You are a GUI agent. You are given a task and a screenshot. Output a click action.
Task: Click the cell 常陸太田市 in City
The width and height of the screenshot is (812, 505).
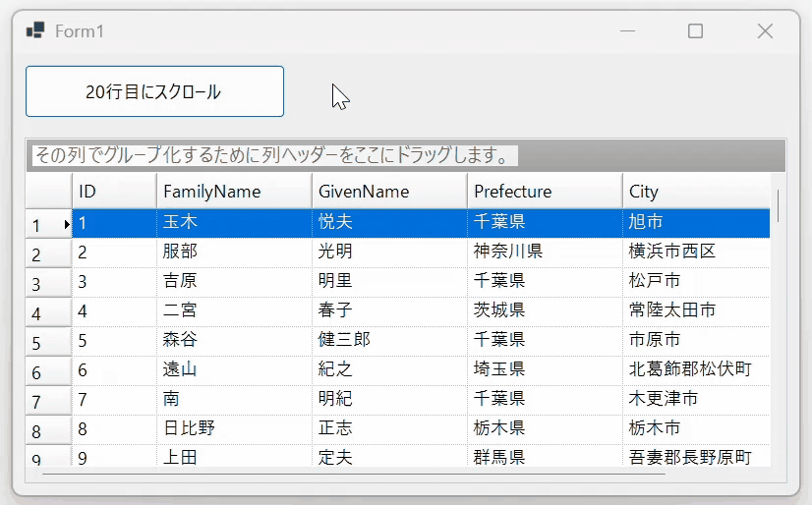[696, 312]
